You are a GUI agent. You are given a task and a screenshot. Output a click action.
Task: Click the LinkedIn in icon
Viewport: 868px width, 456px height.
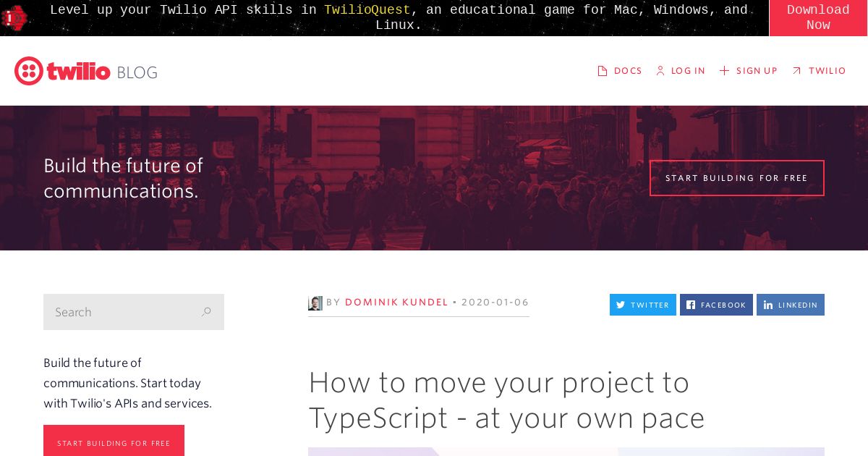tap(768, 305)
